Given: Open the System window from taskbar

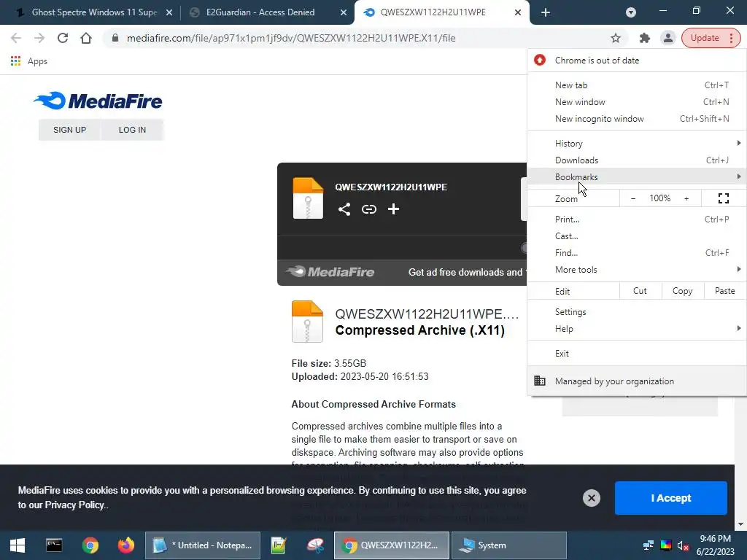Looking at the screenshot, I should [508, 545].
